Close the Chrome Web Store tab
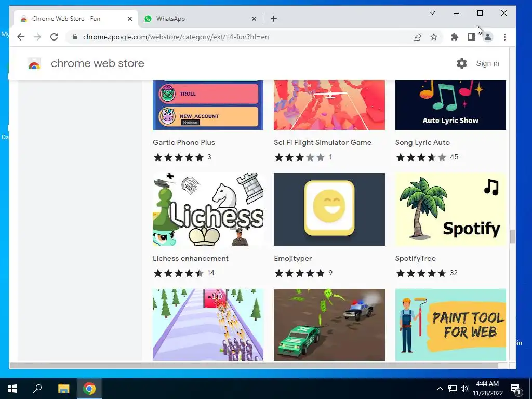This screenshot has height=399, width=532. click(129, 19)
